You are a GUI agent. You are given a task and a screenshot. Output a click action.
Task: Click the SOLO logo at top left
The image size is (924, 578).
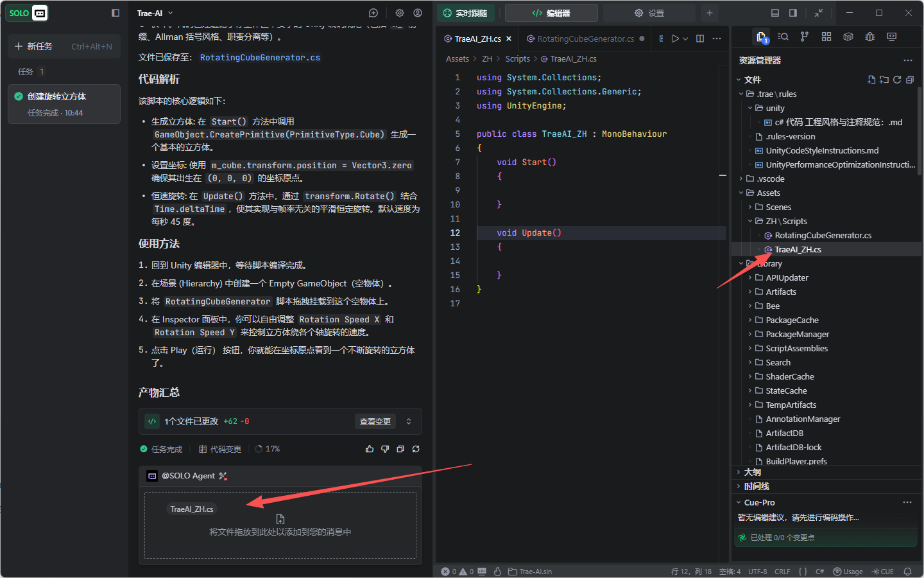coord(27,13)
